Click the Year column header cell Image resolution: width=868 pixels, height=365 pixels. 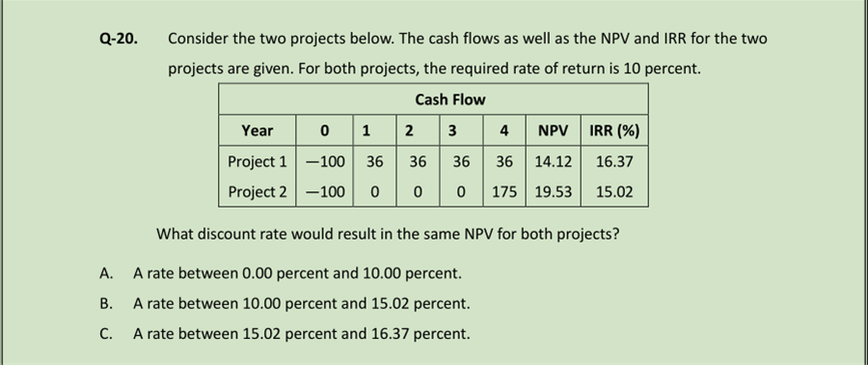click(x=257, y=130)
